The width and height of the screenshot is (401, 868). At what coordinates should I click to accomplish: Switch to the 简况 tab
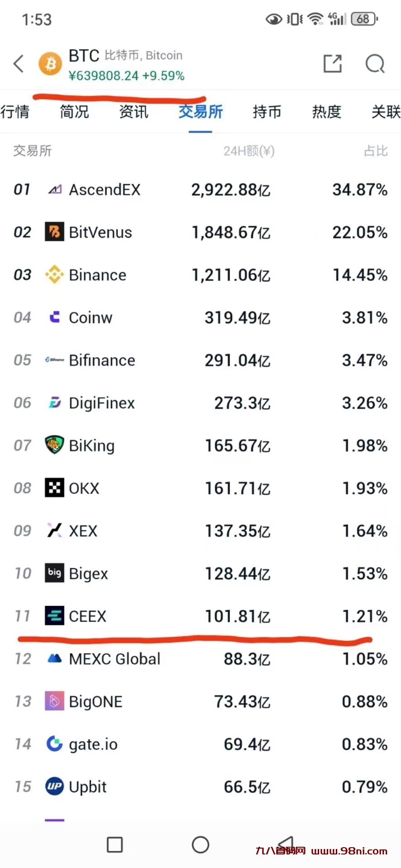pos(74,112)
